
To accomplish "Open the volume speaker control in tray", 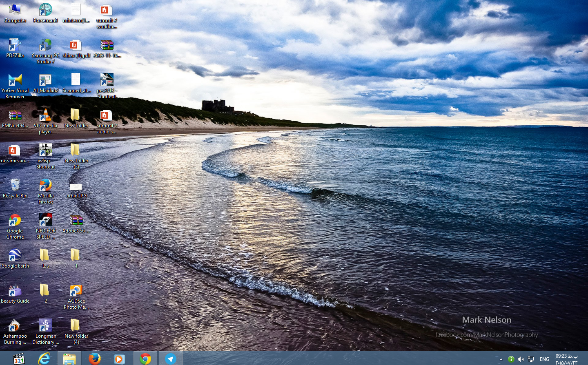I will click(x=521, y=359).
